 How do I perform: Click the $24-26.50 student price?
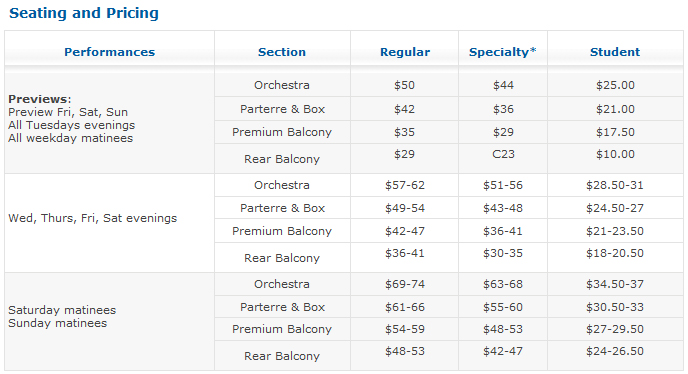click(615, 351)
